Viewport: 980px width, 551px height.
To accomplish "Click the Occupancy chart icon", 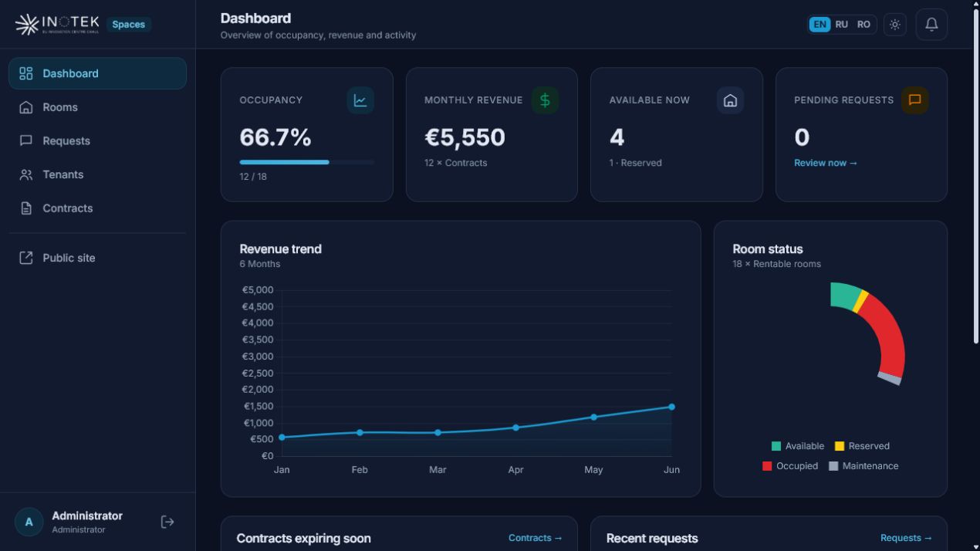I will [360, 100].
